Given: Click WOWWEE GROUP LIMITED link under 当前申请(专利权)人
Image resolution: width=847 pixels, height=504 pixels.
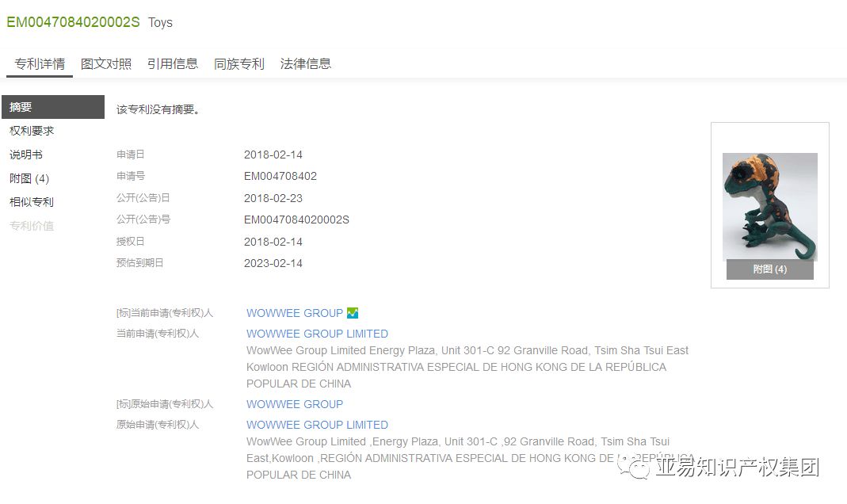Looking at the screenshot, I should pyautogui.click(x=317, y=334).
